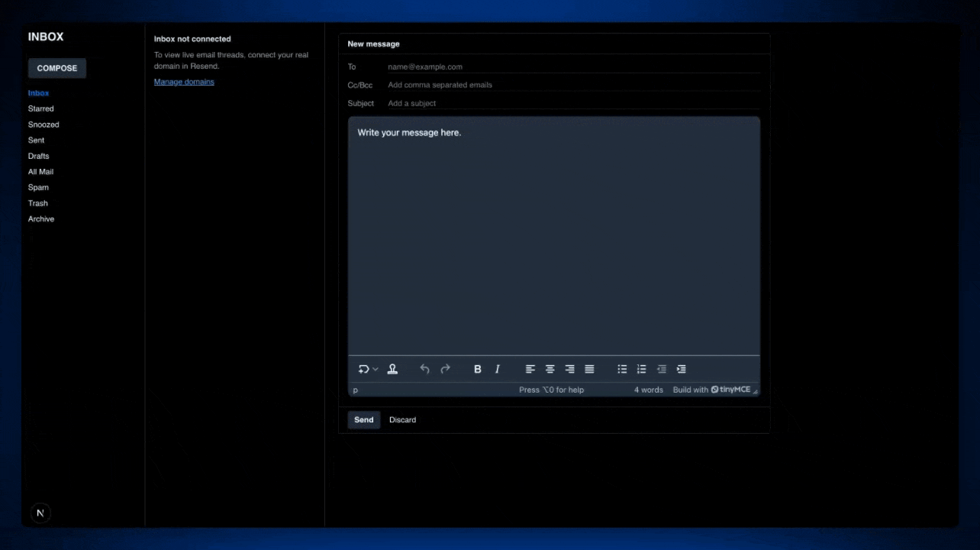Select the Spam folder

(38, 187)
